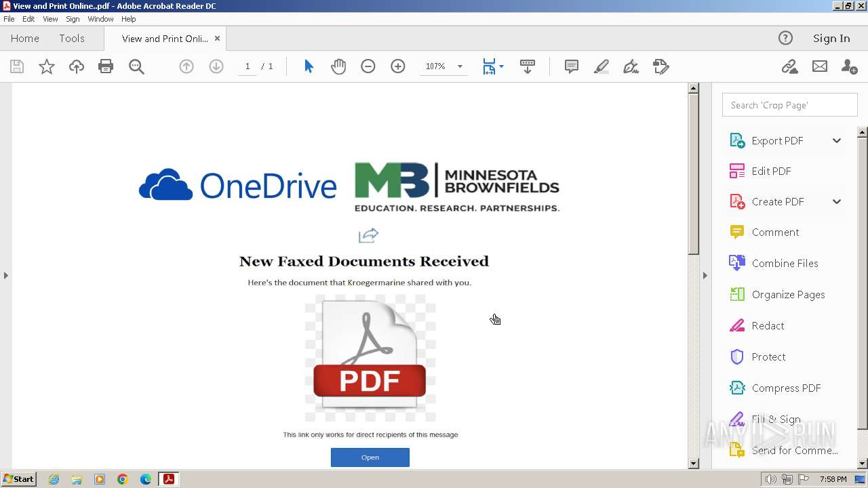Open the Protect tool

(x=768, y=357)
